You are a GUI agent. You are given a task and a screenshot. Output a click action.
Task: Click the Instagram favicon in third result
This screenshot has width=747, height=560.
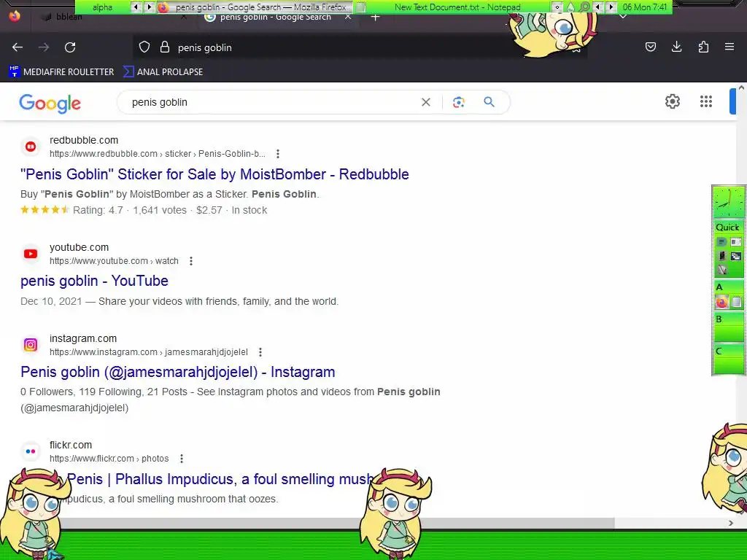pos(31,345)
